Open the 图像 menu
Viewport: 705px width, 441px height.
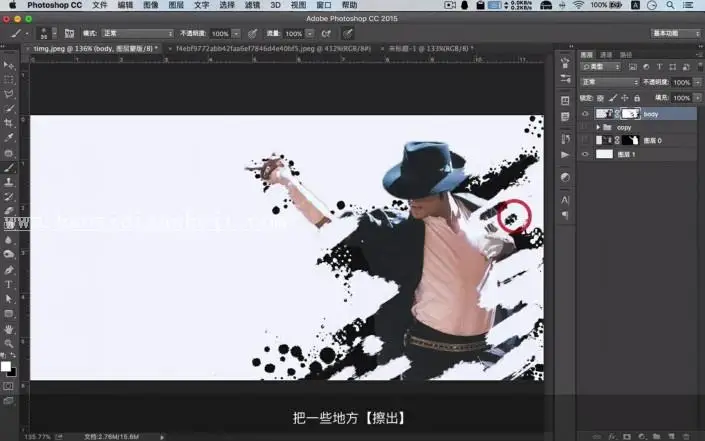pos(151,5)
